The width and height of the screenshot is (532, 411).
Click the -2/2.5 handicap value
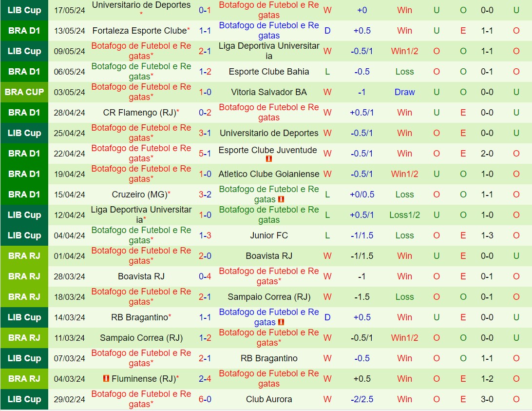pos(362,399)
